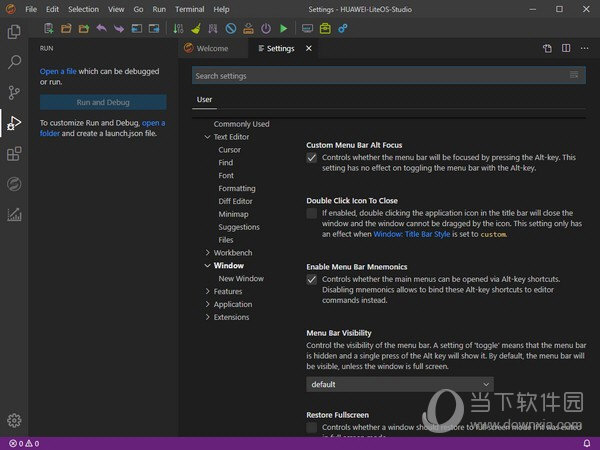Click the compile (binary arrow) toolbar icon
This screenshot has height=450, width=600.
click(x=178, y=28)
